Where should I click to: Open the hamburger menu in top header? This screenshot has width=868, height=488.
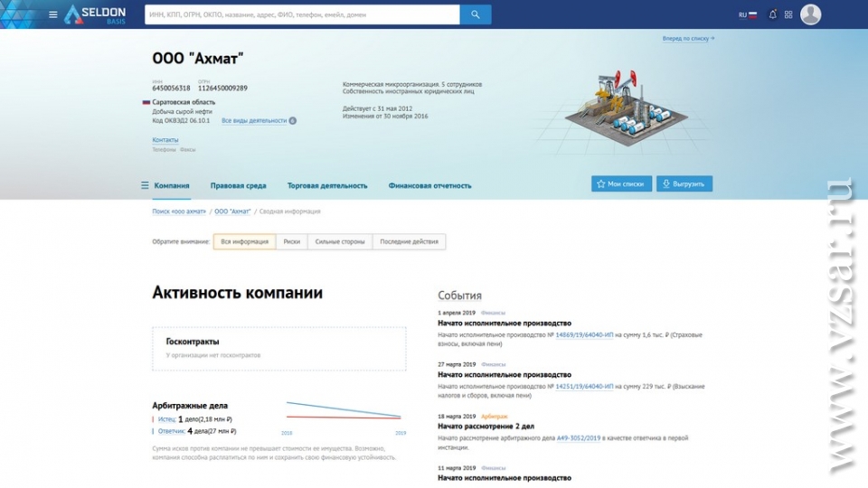[x=53, y=14]
